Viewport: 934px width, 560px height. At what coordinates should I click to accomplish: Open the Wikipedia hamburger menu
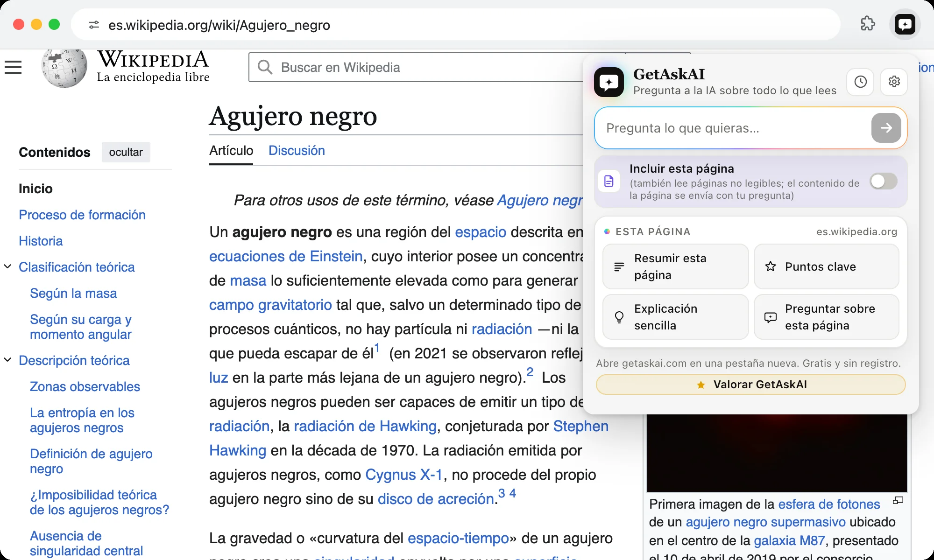13,67
